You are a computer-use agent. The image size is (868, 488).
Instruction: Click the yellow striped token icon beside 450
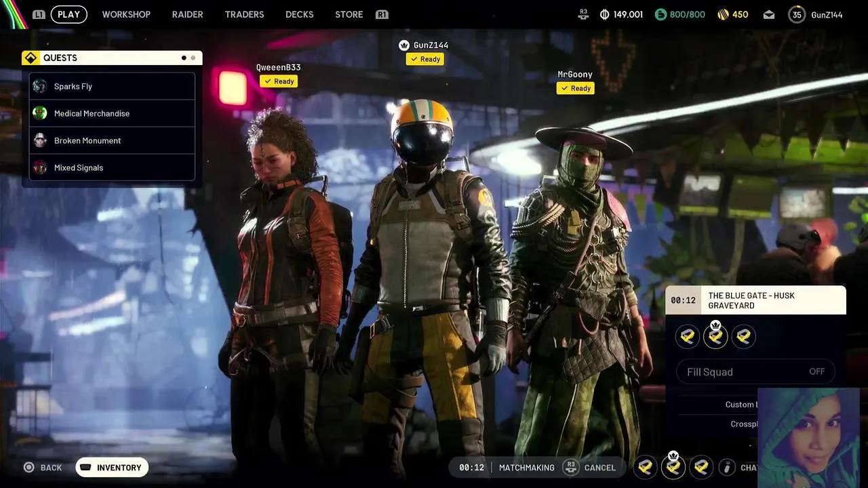tap(723, 14)
